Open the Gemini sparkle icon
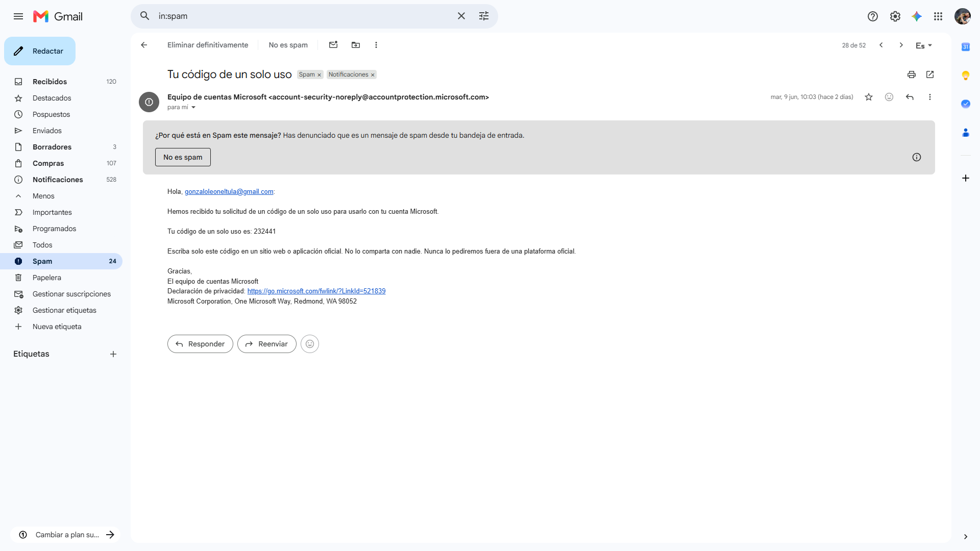The image size is (980, 551). [917, 16]
